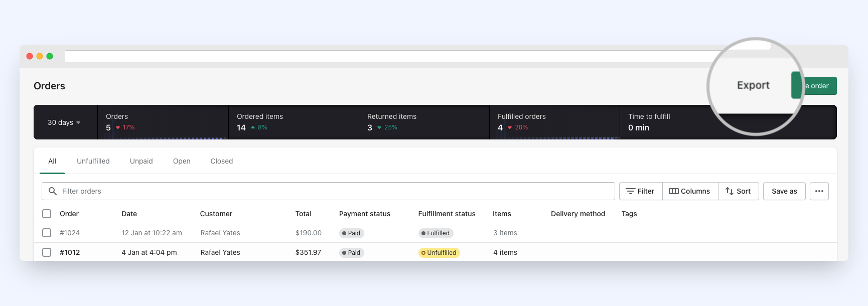The width and height of the screenshot is (868, 306).
Task: Go to the Closed tab
Action: click(x=222, y=161)
